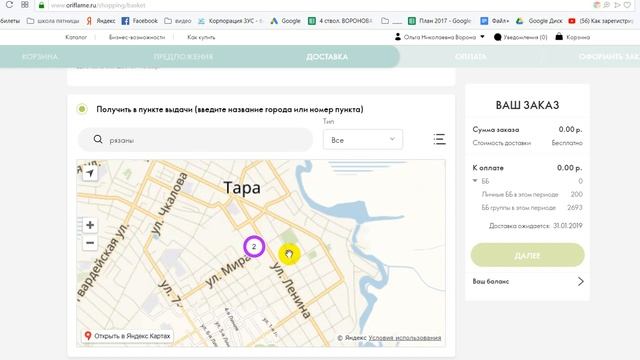Collapse the ББ details triangle
Viewport: 640px width, 360px height.
pyautogui.click(x=475, y=180)
